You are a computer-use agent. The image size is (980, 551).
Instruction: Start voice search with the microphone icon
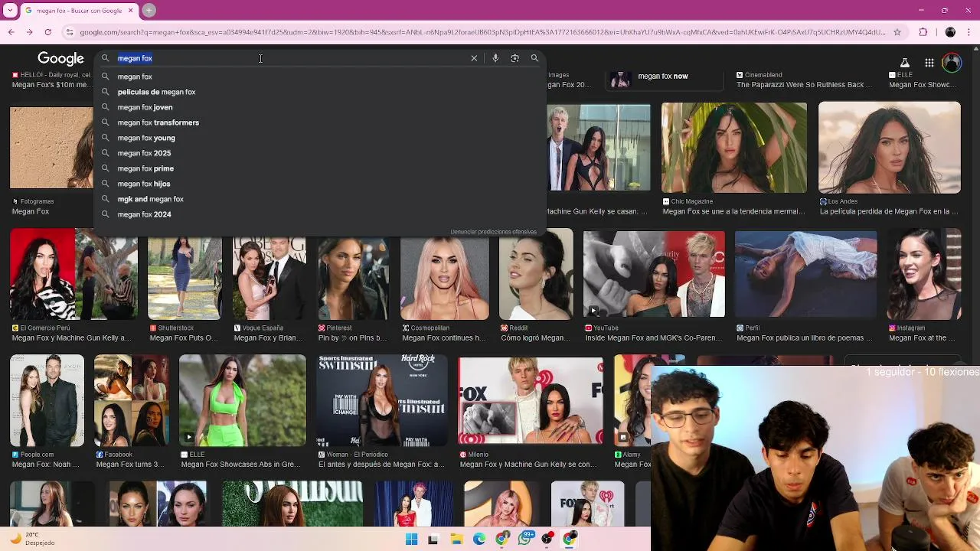[x=495, y=58]
